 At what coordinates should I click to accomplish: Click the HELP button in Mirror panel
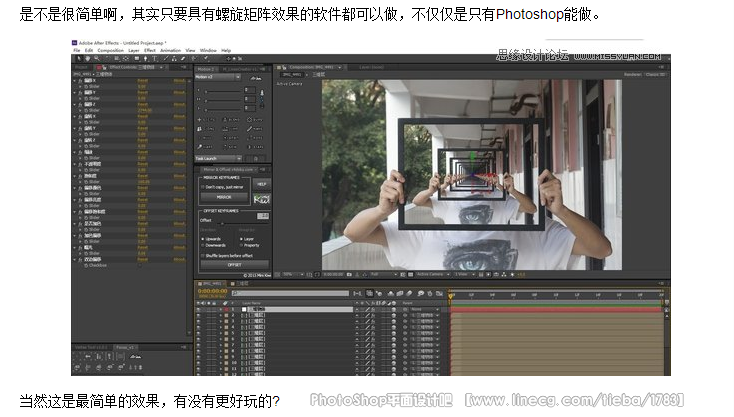[x=262, y=184]
